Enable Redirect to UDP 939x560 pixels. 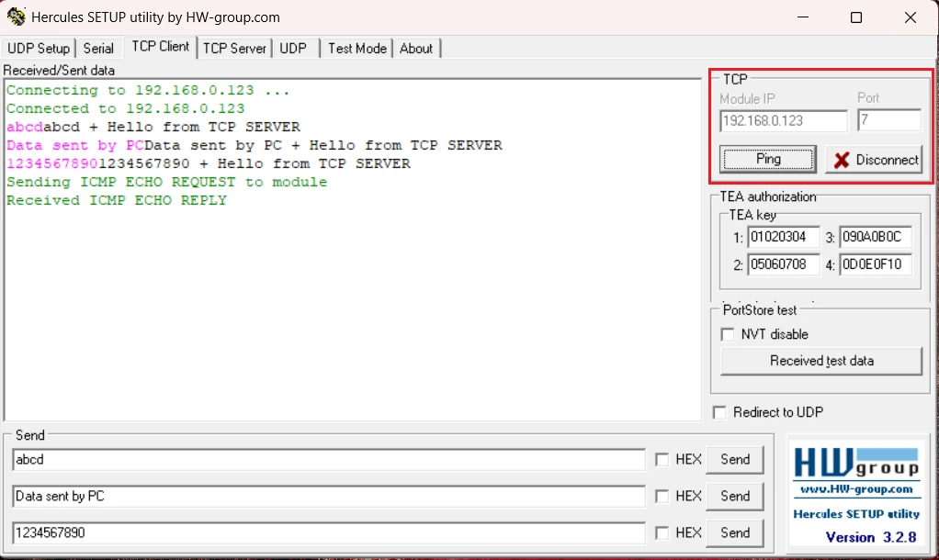[719, 412]
